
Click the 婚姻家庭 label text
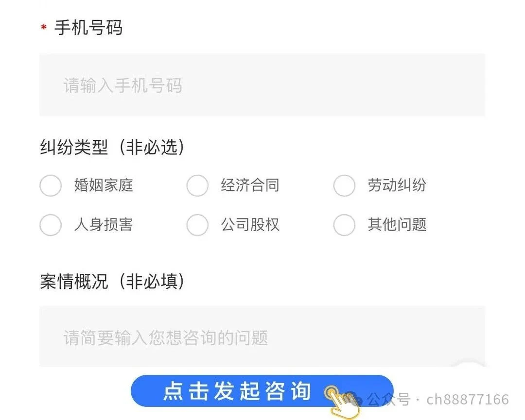point(104,185)
